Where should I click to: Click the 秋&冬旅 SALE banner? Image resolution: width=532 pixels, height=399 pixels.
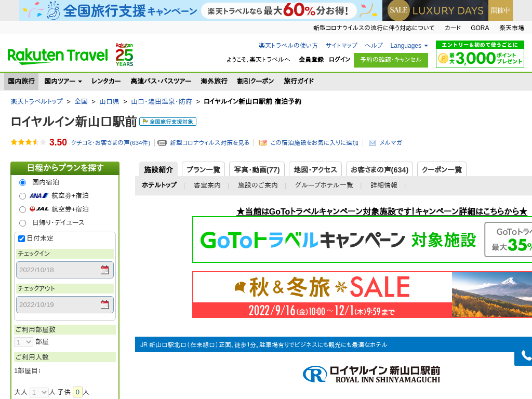pyautogui.click(x=362, y=295)
